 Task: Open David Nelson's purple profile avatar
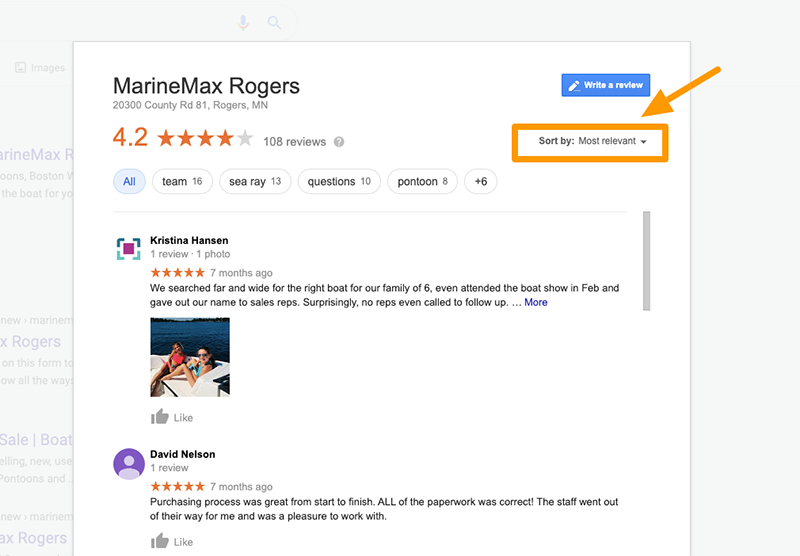coord(129,464)
